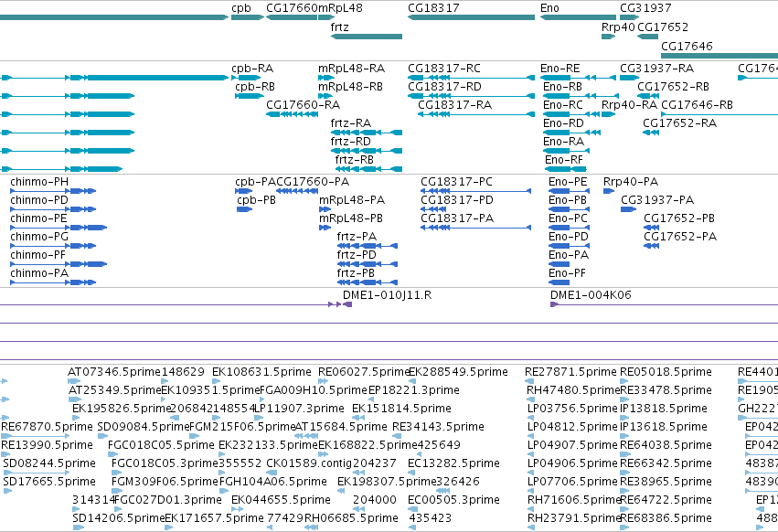Select the RE13990.5prime EST
The width and height of the screenshot is (778, 532).
click(x=5, y=454)
